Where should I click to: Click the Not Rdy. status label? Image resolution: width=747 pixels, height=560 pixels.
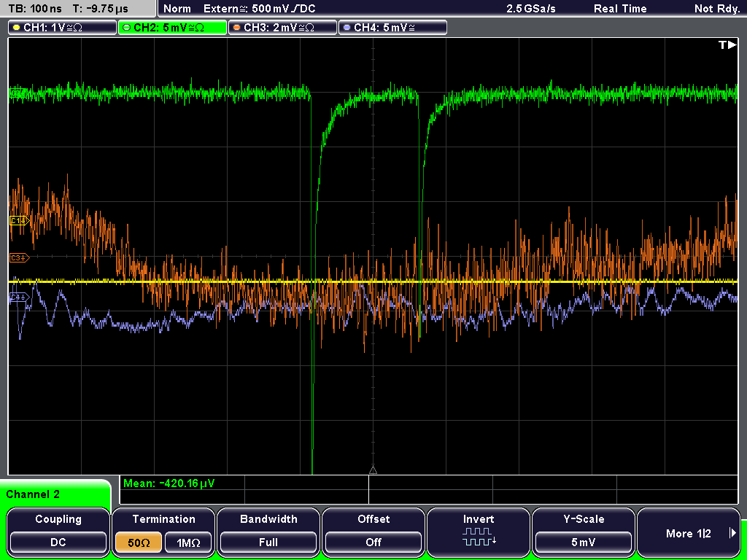point(717,9)
